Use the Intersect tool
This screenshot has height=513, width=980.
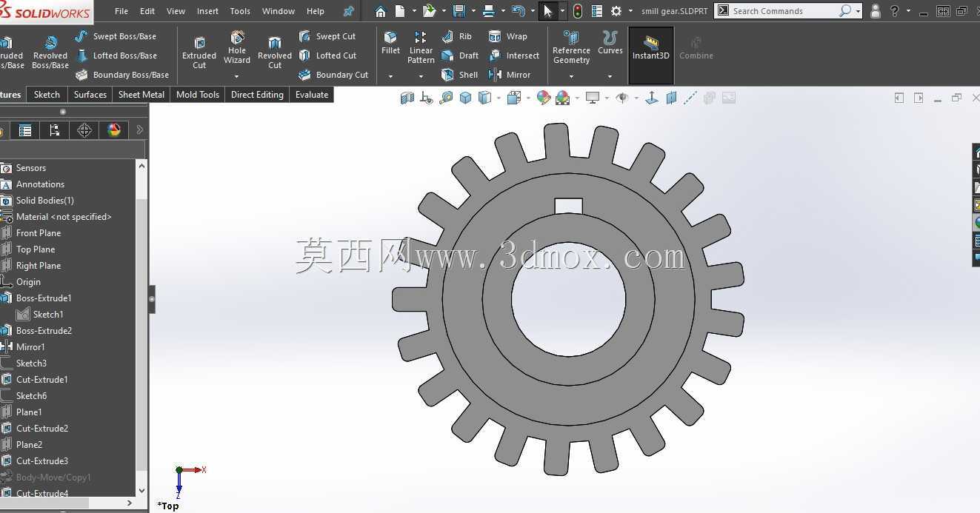click(x=514, y=56)
